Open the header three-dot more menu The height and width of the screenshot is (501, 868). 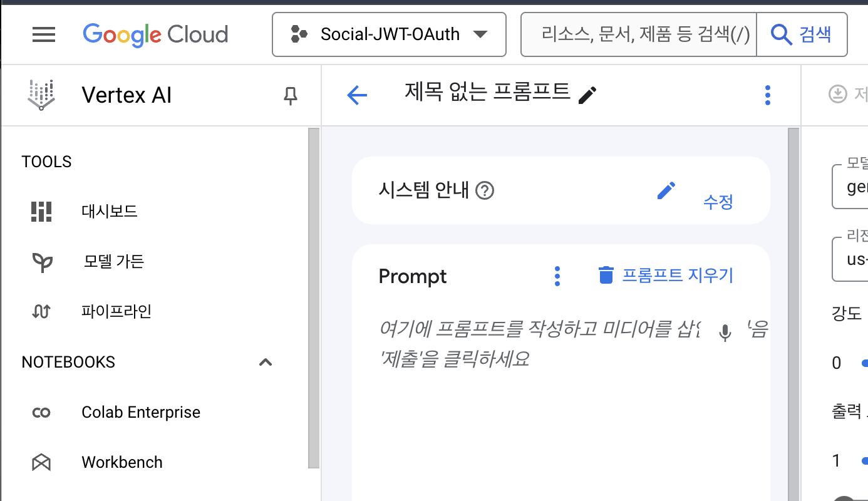click(768, 95)
